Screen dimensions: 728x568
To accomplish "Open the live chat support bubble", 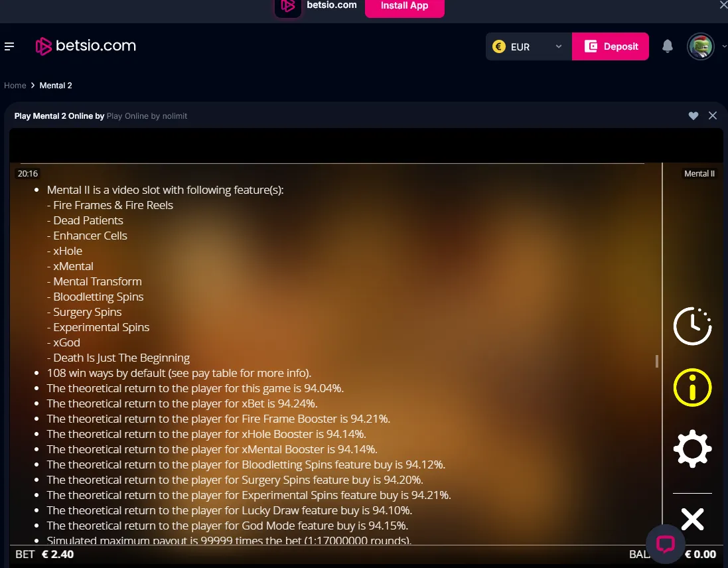I will 666,544.
